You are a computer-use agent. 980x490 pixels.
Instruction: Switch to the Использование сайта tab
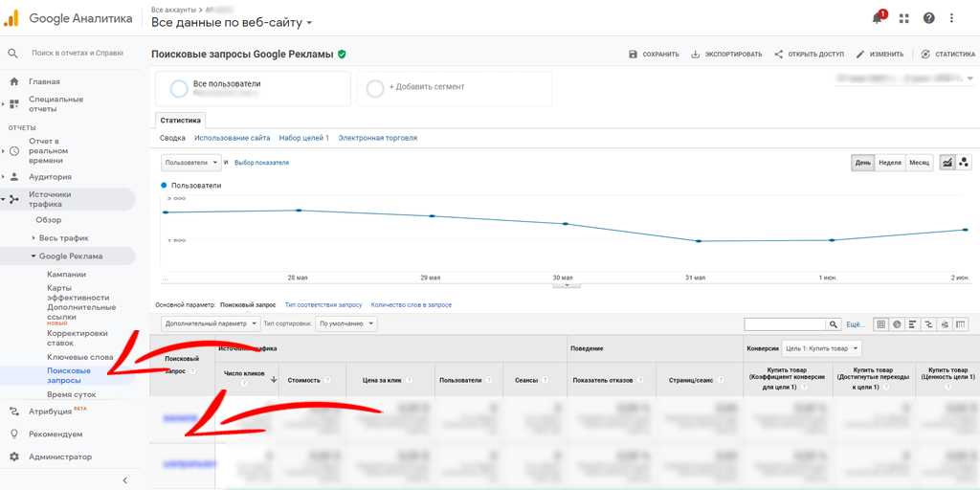pyautogui.click(x=233, y=138)
